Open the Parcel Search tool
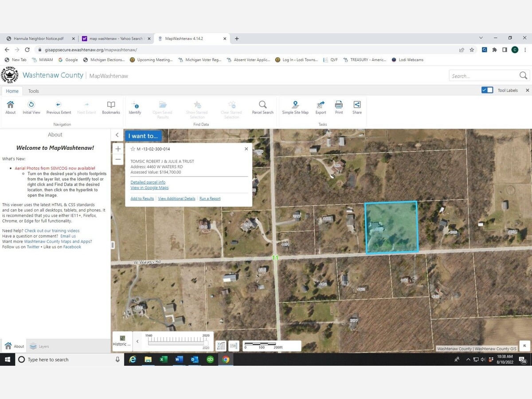 point(262,106)
